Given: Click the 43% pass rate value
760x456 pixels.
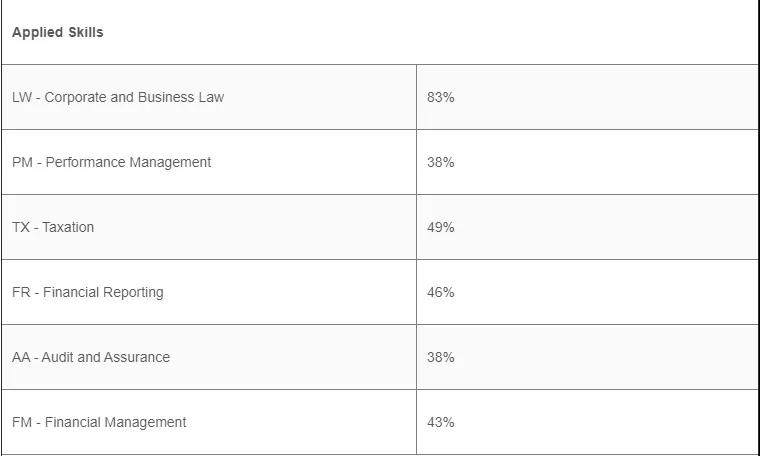Looking at the screenshot, I should pyautogui.click(x=440, y=422).
